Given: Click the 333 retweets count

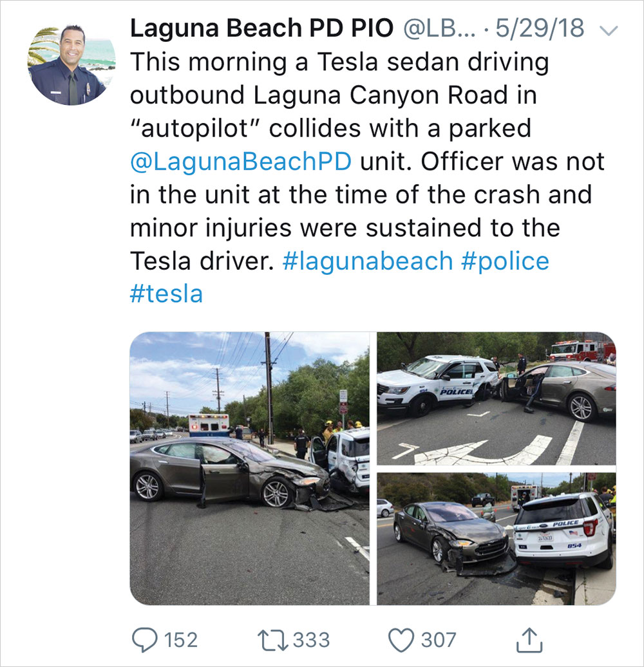Looking at the screenshot, I should pyautogui.click(x=311, y=640).
